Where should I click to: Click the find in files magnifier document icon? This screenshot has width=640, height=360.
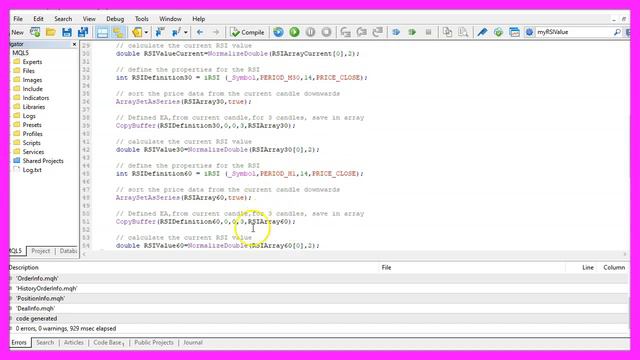click(x=463, y=32)
